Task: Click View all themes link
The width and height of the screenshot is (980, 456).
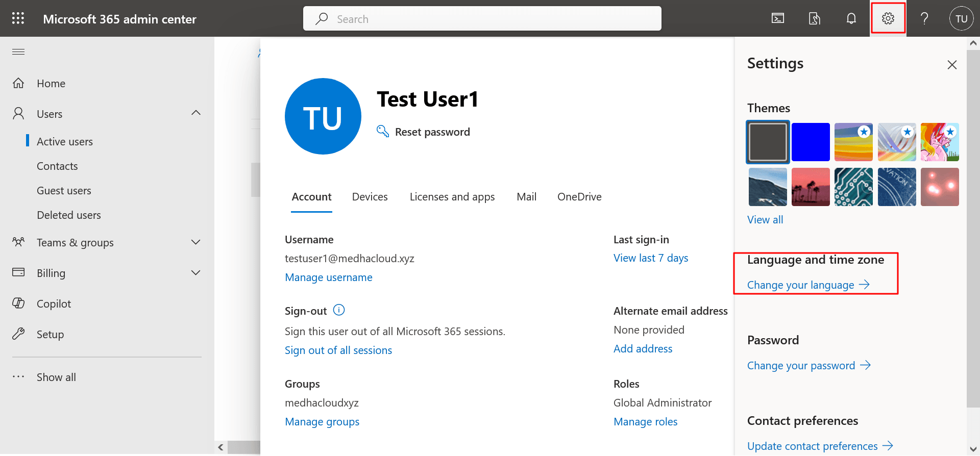Action: [x=765, y=220]
